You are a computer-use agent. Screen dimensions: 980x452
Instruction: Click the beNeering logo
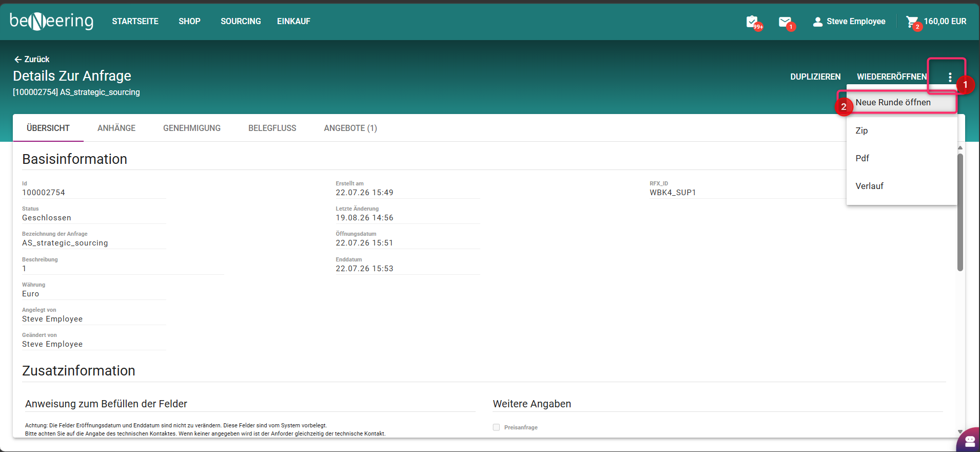51,21
